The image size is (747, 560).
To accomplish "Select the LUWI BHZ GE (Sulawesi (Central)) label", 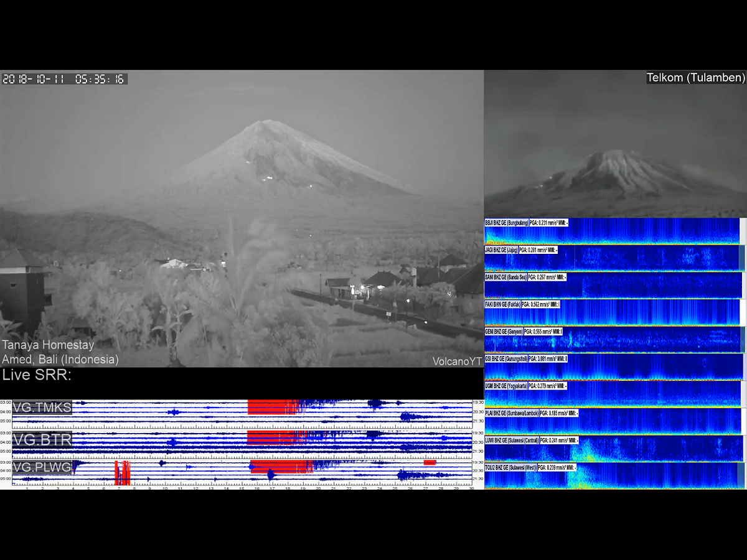I will 512,441.
